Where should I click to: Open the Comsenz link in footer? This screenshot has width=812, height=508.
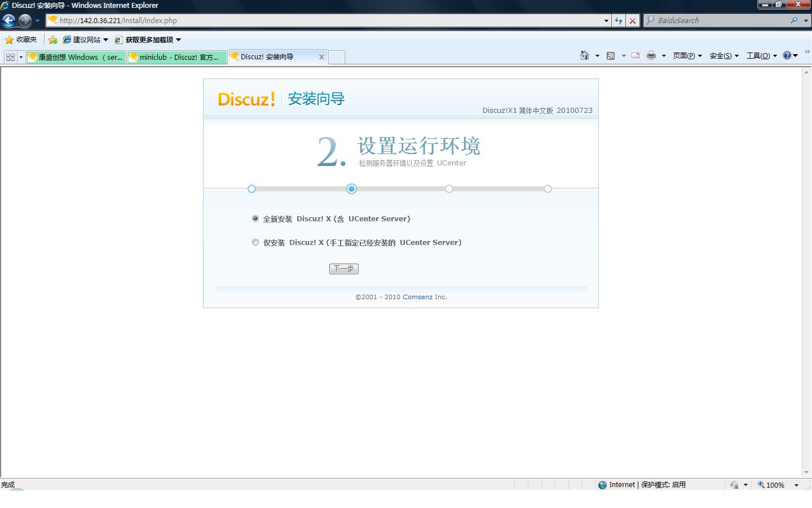point(417,297)
